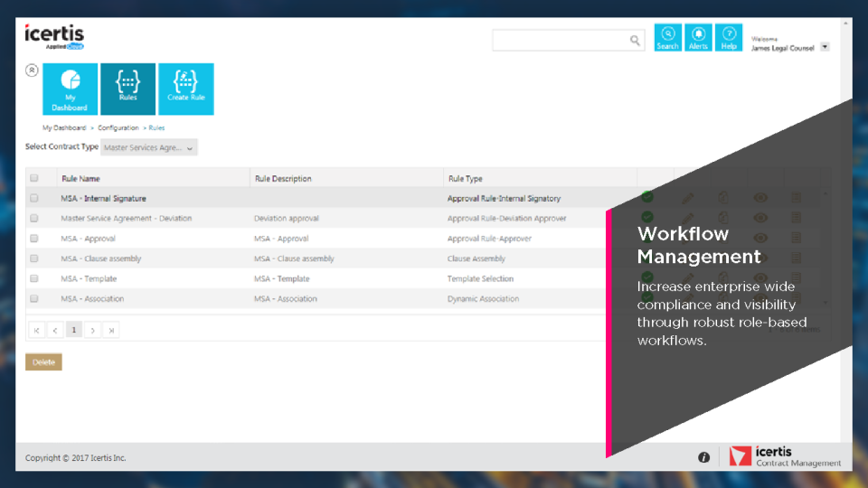Viewport: 868px width, 488px height.
Task: Expand the Select Contract Type dropdown
Action: pos(149,147)
